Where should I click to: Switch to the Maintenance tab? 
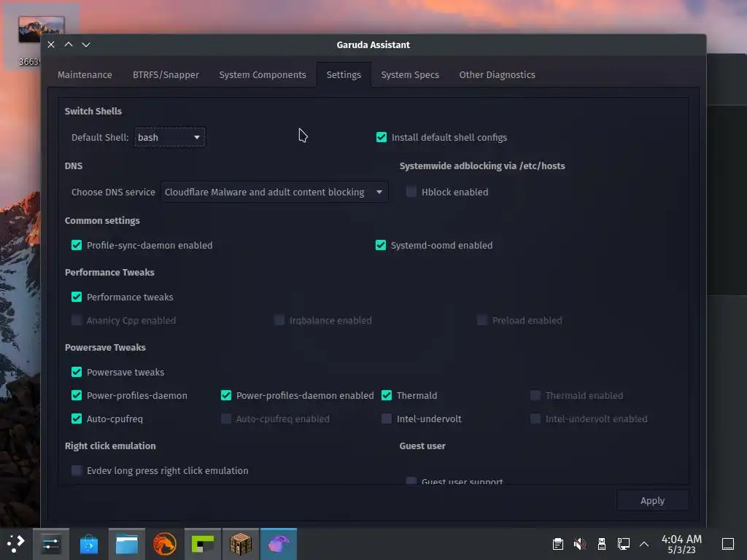85,75
